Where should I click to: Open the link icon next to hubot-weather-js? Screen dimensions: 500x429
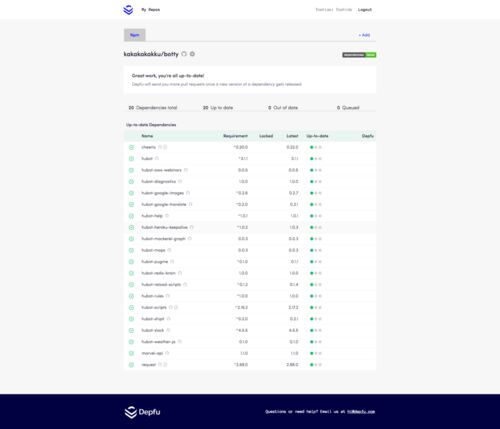click(x=180, y=342)
